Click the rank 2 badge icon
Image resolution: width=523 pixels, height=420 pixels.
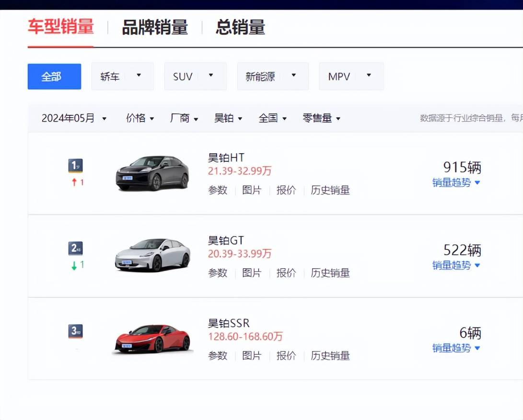[75, 249]
